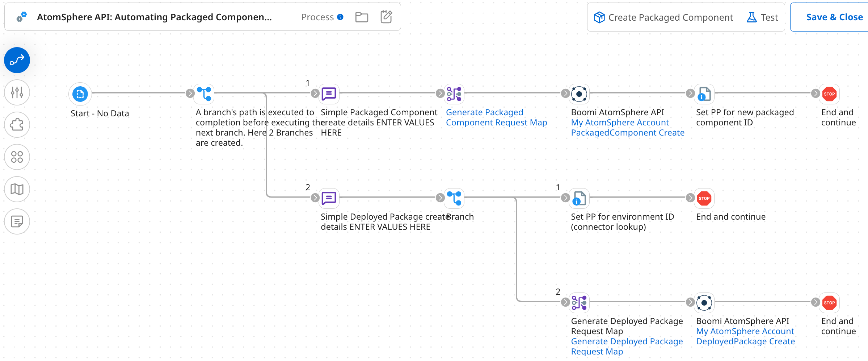The width and height of the screenshot is (868, 361).
Task: Select the top-right End and continue stop shape
Action: 829,94
